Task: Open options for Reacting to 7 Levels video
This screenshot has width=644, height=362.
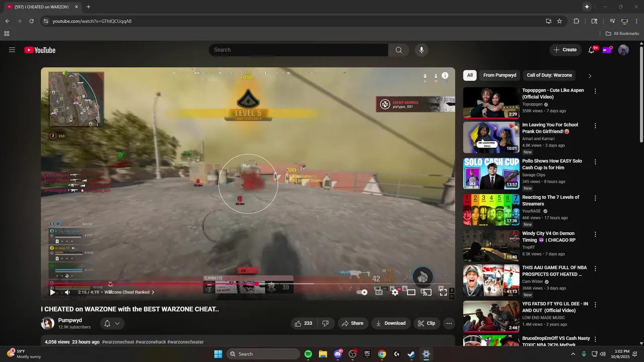Action: pyautogui.click(x=595, y=198)
